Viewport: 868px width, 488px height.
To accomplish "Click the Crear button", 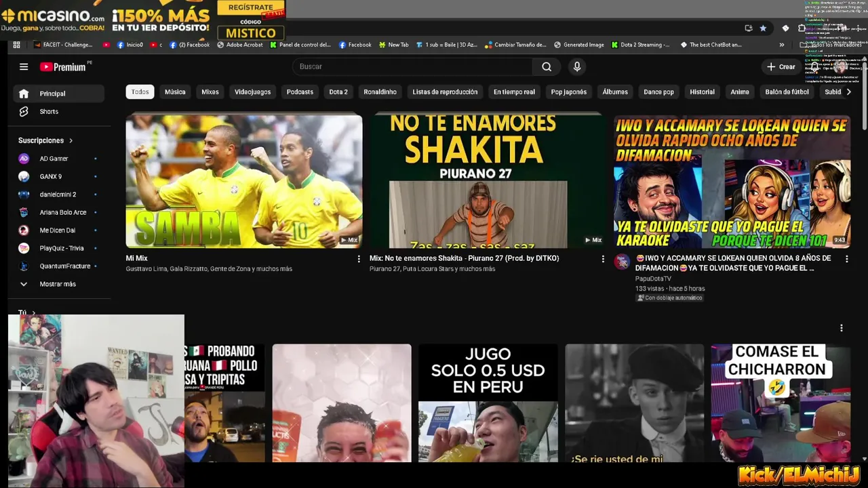I will (x=781, y=66).
